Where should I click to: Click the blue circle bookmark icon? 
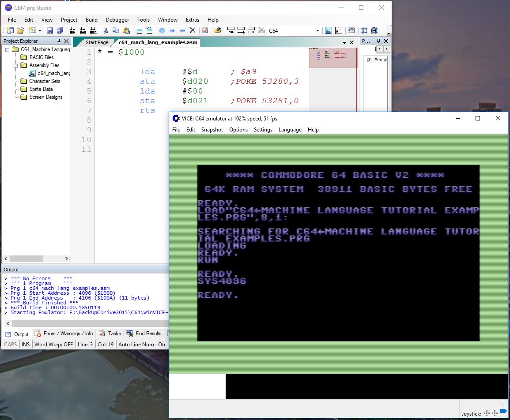pos(162,30)
